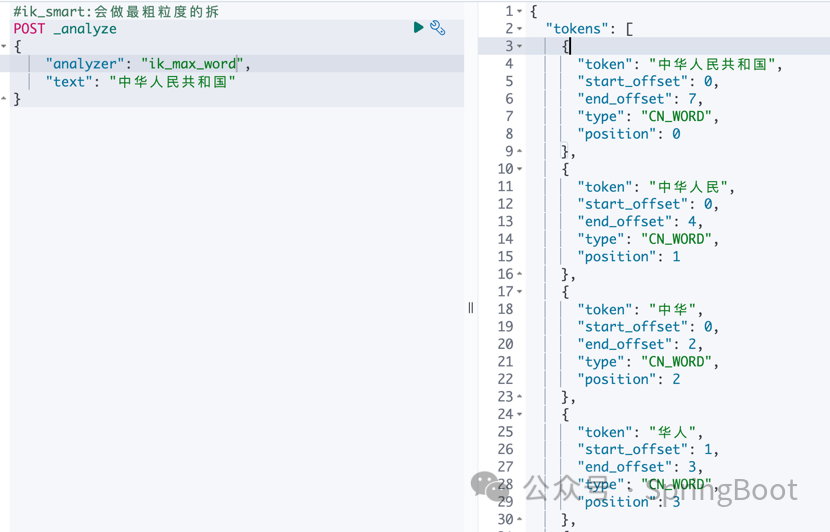
Task: Click line number 18 in the response gutter
Action: click(x=506, y=309)
